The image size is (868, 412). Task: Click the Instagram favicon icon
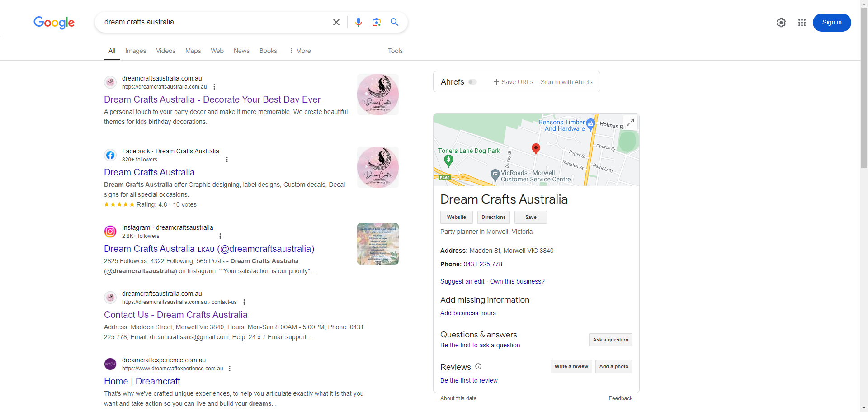point(110,232)
